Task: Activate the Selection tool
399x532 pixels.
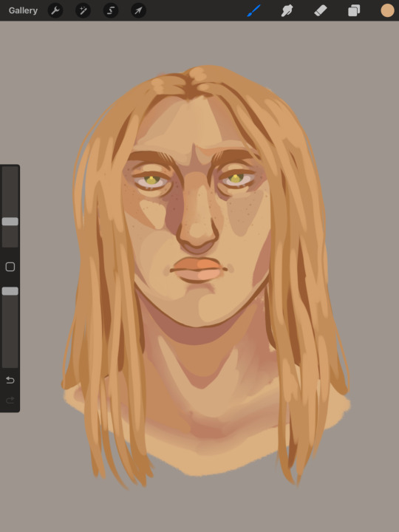Action: coord(111,10)
